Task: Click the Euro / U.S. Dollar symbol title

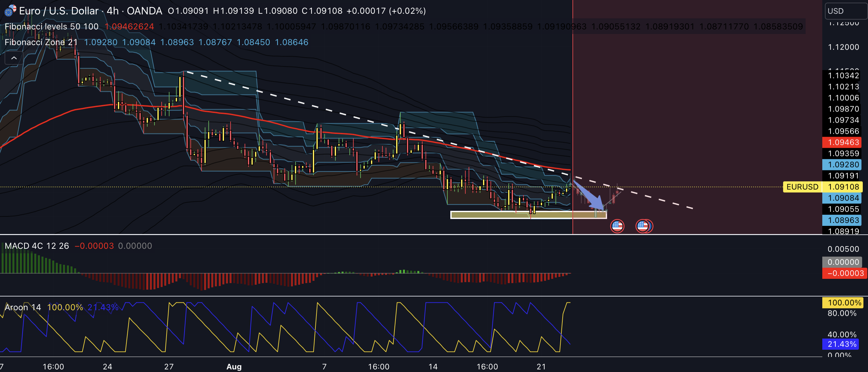Action: [x=59, y=11]
